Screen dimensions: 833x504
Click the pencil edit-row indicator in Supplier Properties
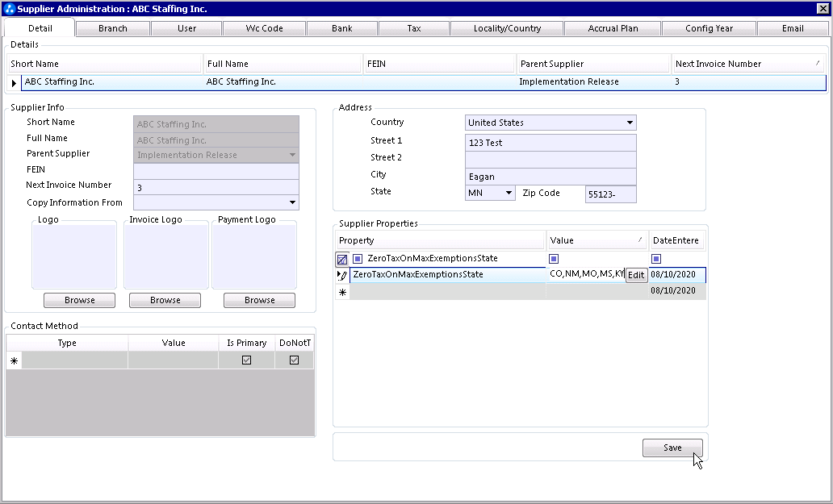coord(342,275)
